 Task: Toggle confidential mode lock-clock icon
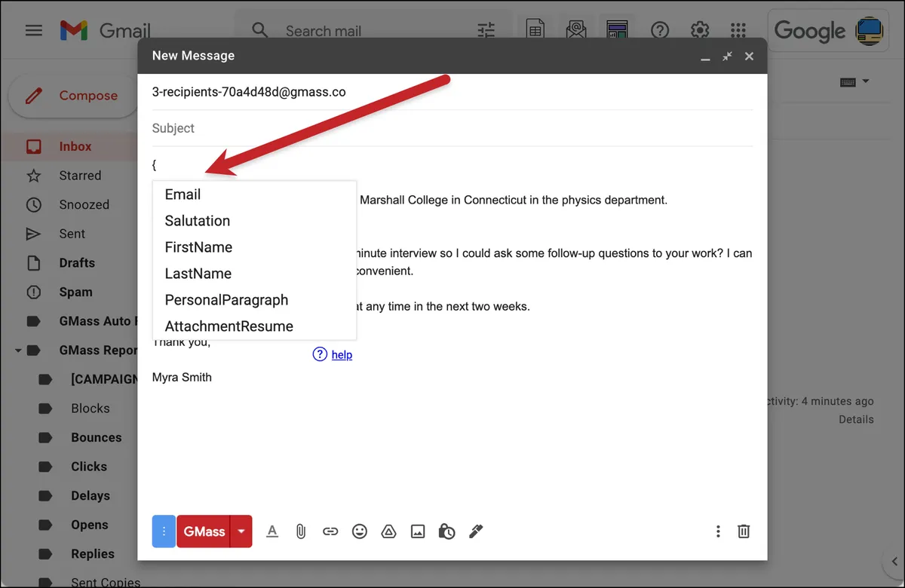tap(446, 531)
